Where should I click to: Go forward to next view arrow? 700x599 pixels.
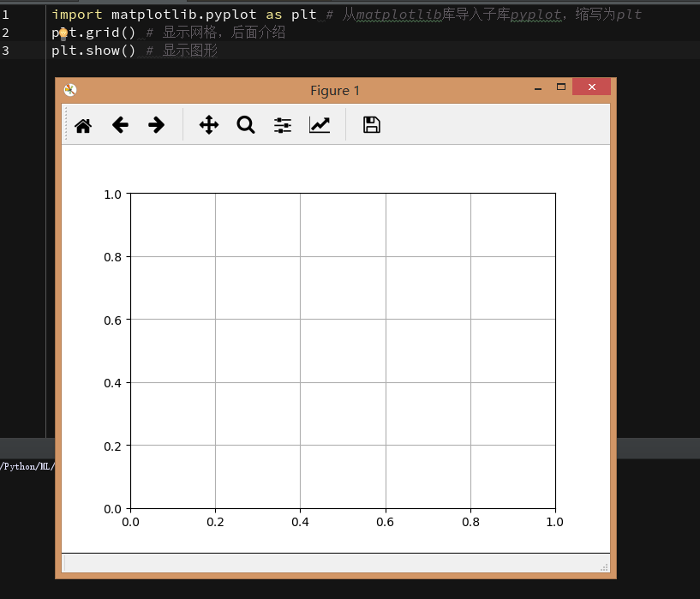(x=156, y=125)
